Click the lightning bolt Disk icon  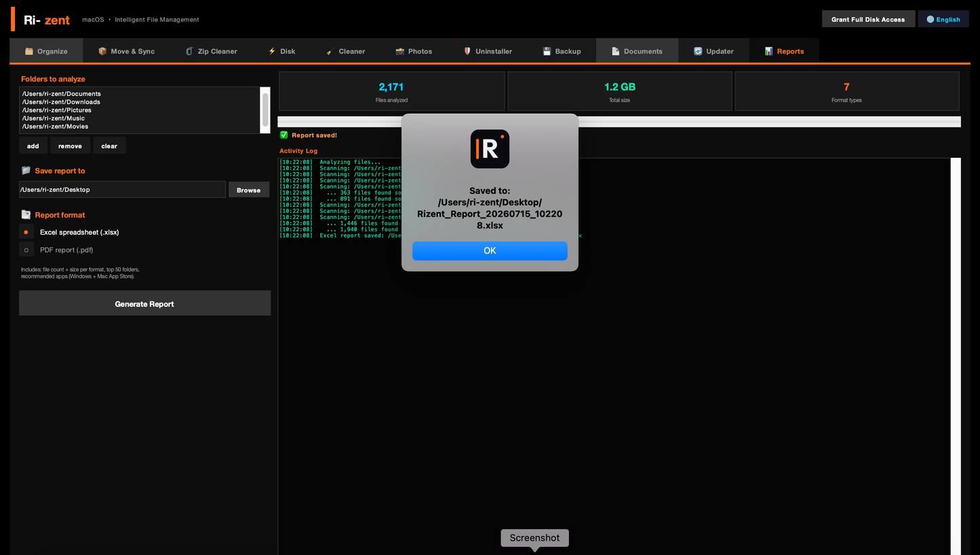[x=272, y=52]
